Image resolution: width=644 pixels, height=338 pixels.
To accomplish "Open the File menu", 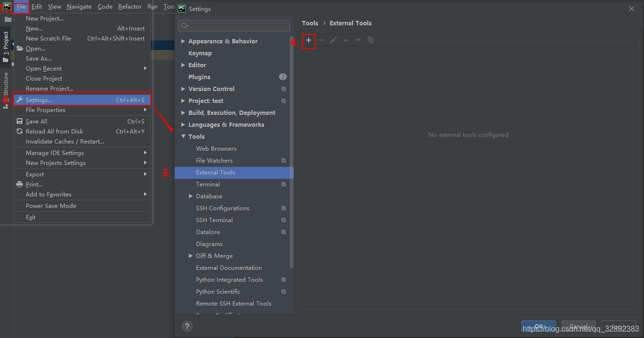I will tap(21, 7).
